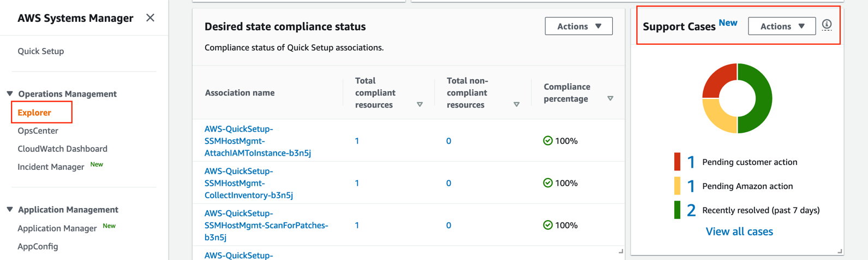Click View all cases link

pyautogui.click(x=739, y=232)
